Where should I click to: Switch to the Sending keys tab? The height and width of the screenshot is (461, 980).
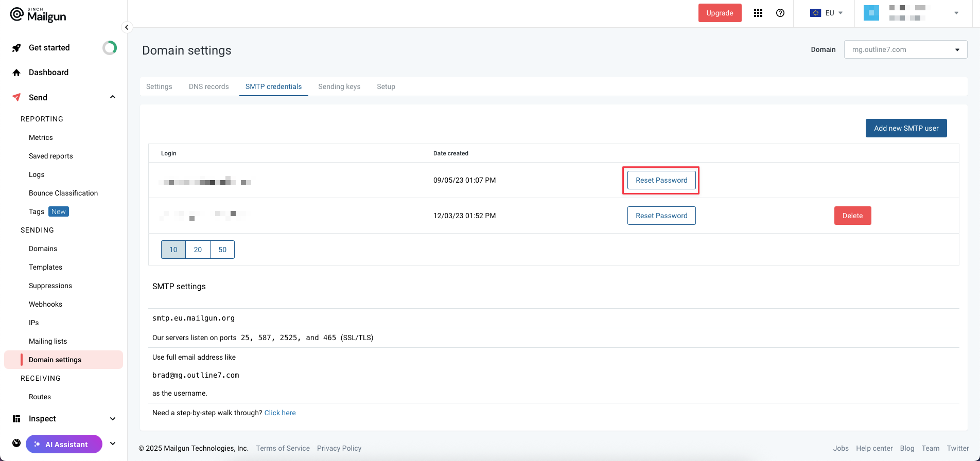[x=339, y=86]
